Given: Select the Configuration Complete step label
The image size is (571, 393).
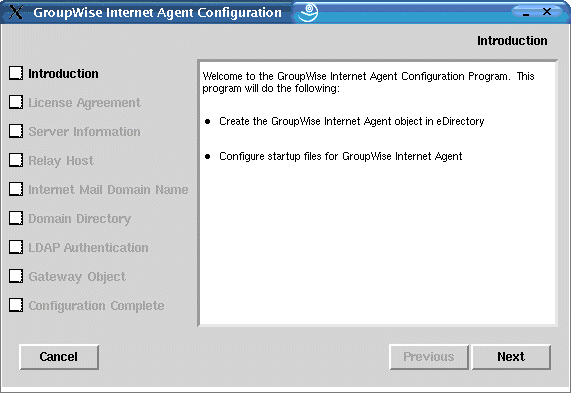Looking at the screenshot, I should (96, 306).
